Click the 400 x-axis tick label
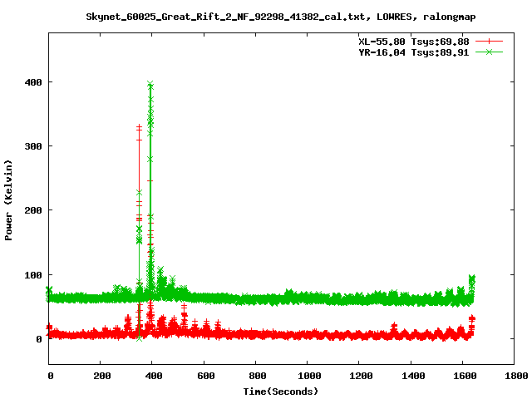Screen dimensions: 532x399 coord(153,376)
